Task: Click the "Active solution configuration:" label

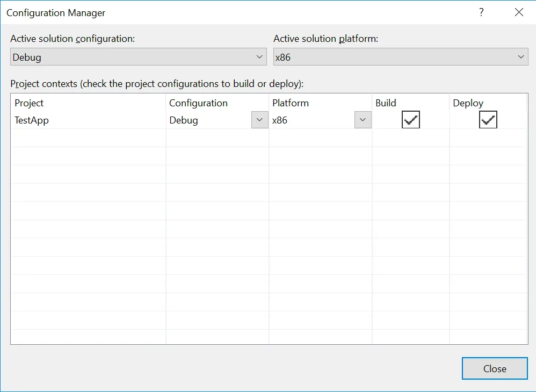Action: pyautogui.click(x=73, y=39)
